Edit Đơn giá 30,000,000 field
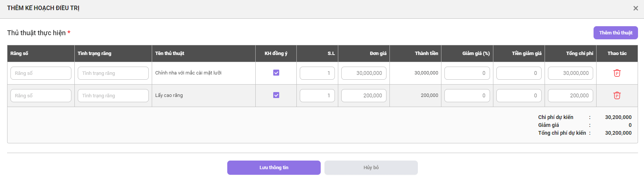Image resolution: width=644 pixels, height=189 pixels. [364, 73]
